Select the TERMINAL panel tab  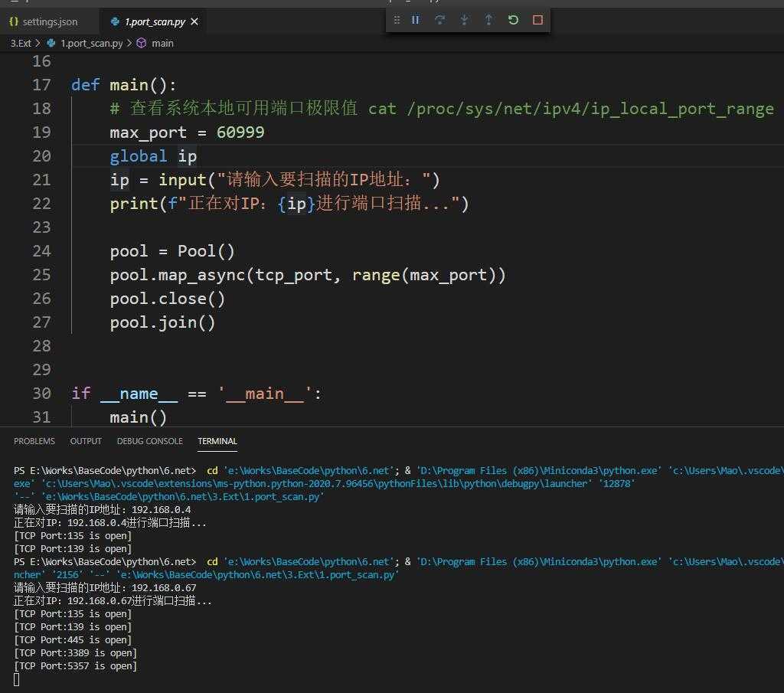tap(217, 441)
